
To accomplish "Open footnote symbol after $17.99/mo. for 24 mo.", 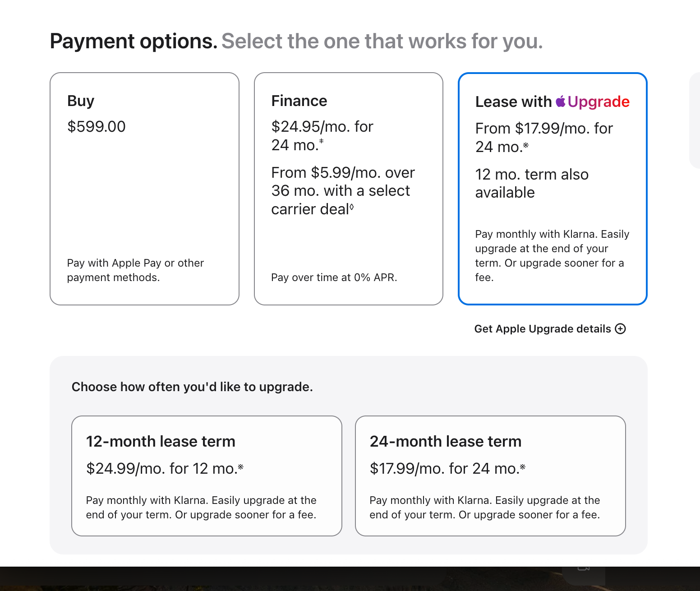I will click(x=523, y=466).
